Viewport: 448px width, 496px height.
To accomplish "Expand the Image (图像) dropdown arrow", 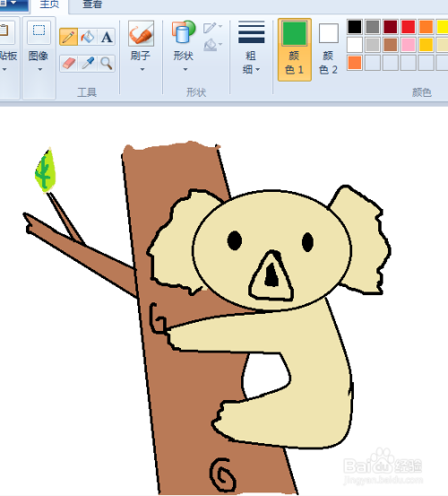I will 39,69.
